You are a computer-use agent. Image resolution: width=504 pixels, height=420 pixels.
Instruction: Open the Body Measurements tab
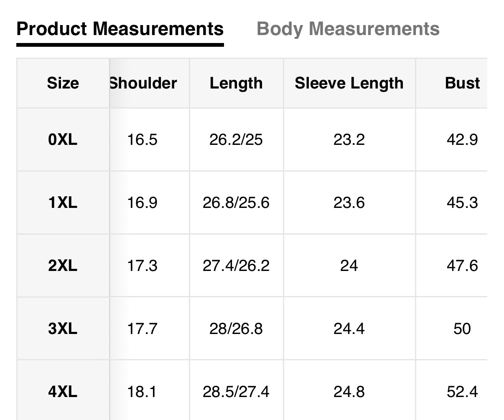348,29
